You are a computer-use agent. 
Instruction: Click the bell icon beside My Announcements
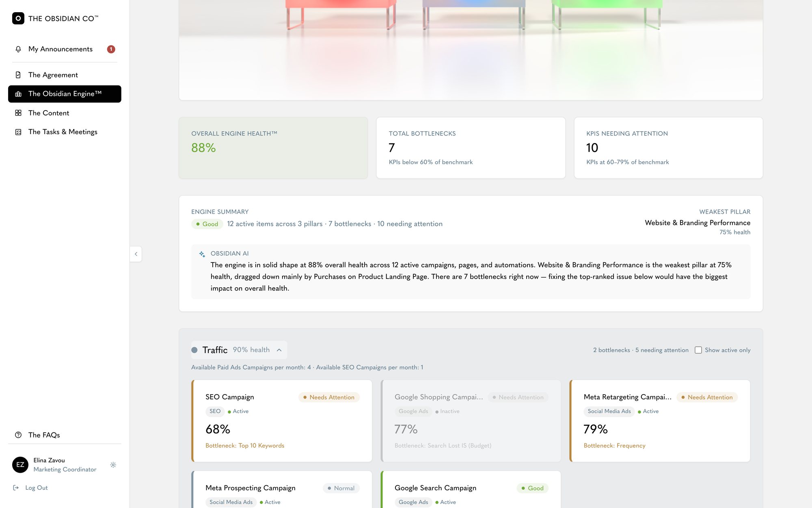pyautogui.click(x=18, y=49)
